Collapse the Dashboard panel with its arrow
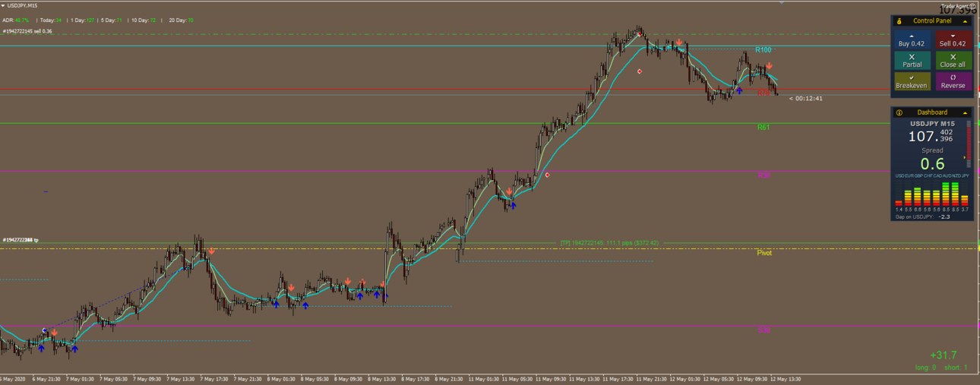980x385 pixels. pos(966,112)
